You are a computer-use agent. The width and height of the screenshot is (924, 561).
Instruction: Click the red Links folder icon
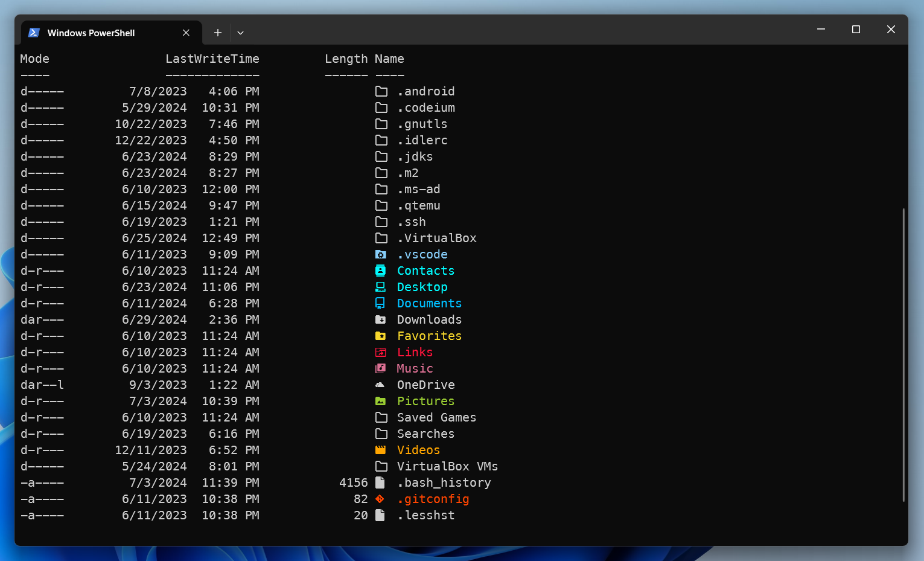[381, 352]
